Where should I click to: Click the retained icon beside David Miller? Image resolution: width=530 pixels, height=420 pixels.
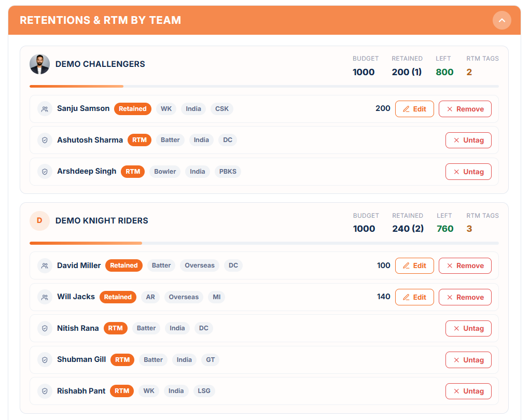(45, 265)
